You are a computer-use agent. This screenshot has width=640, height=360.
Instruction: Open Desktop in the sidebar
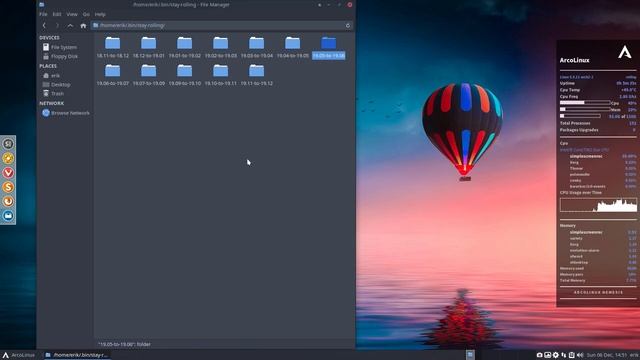pyautogui.click(x=56, y=84)
